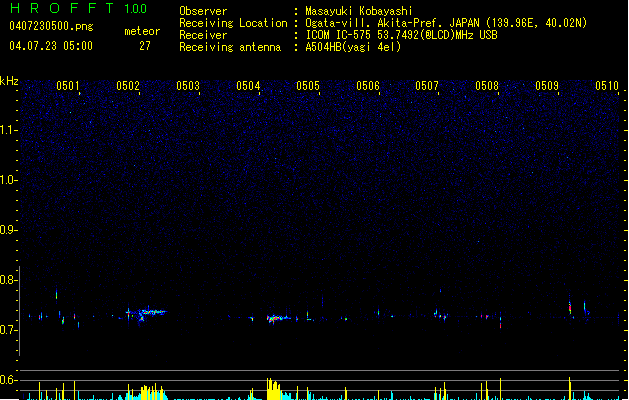Click the 0509 time marker
Screen dimensions: 629x400
[547, 86]
